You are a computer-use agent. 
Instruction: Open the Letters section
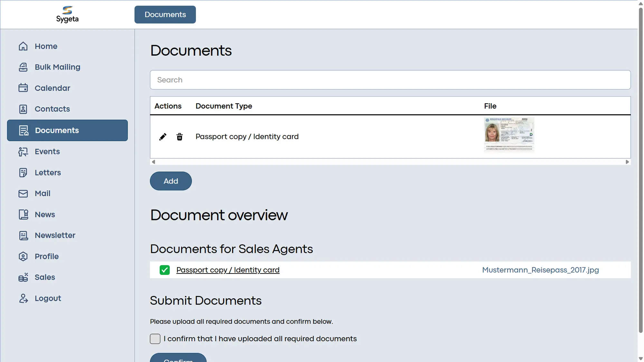point(47,172)
